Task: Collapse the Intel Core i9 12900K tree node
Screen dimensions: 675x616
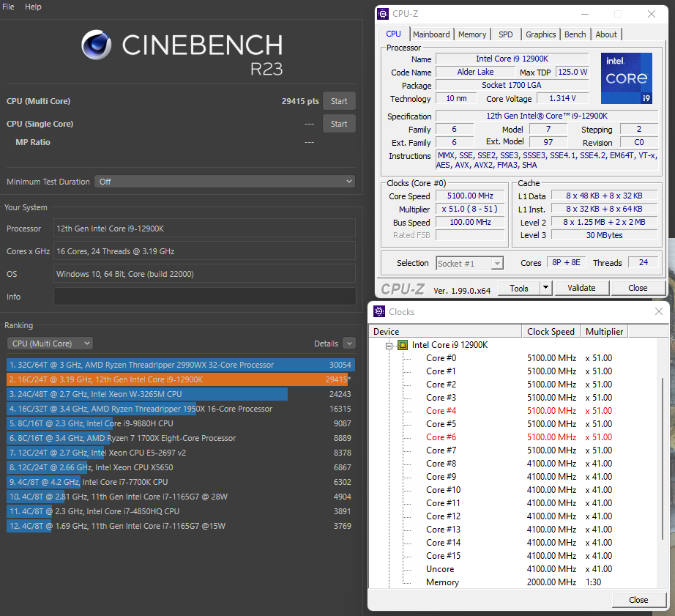Action: pos(389,345)
